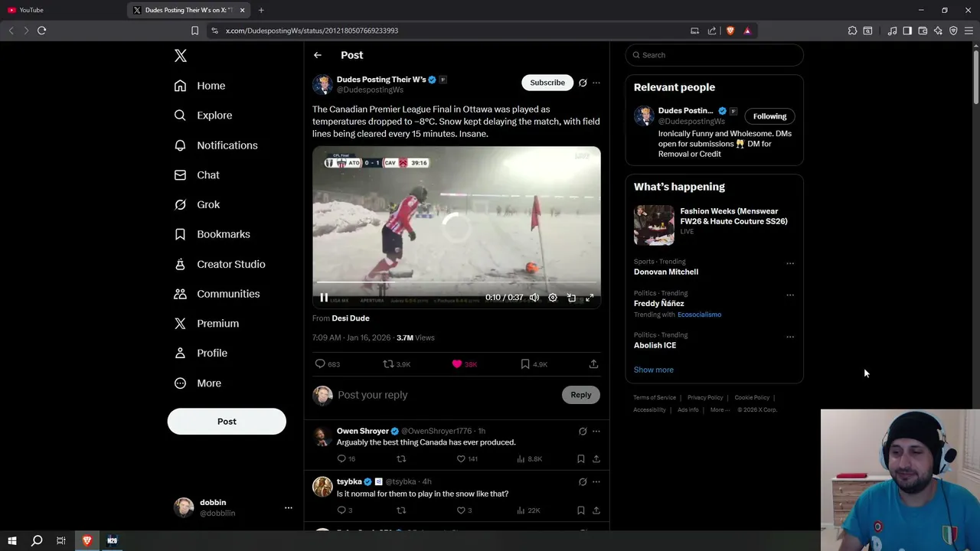Viewport: 980px width, 551px height.
Task: Expand the More menu in sidebar
Action: point(198,383)
